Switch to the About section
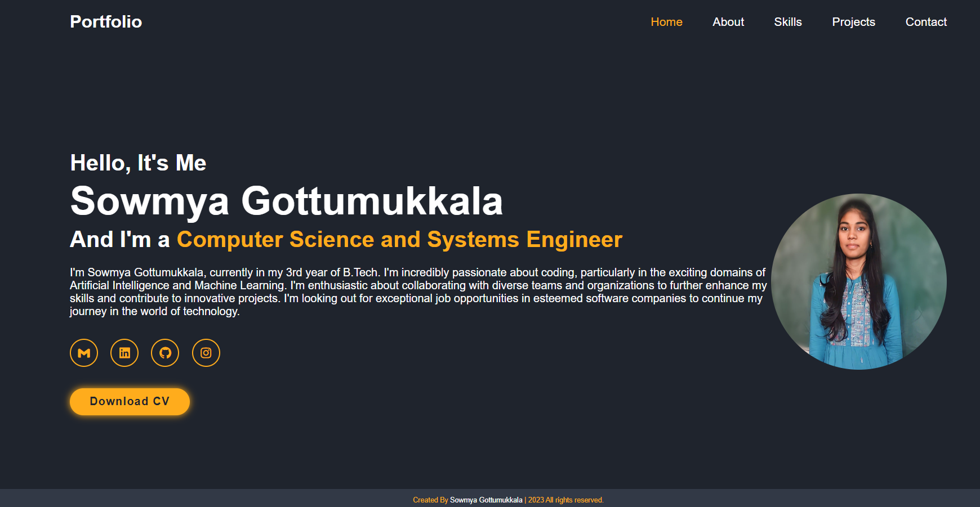This screenshot has width=980, height=507. (x=728, y=22)
